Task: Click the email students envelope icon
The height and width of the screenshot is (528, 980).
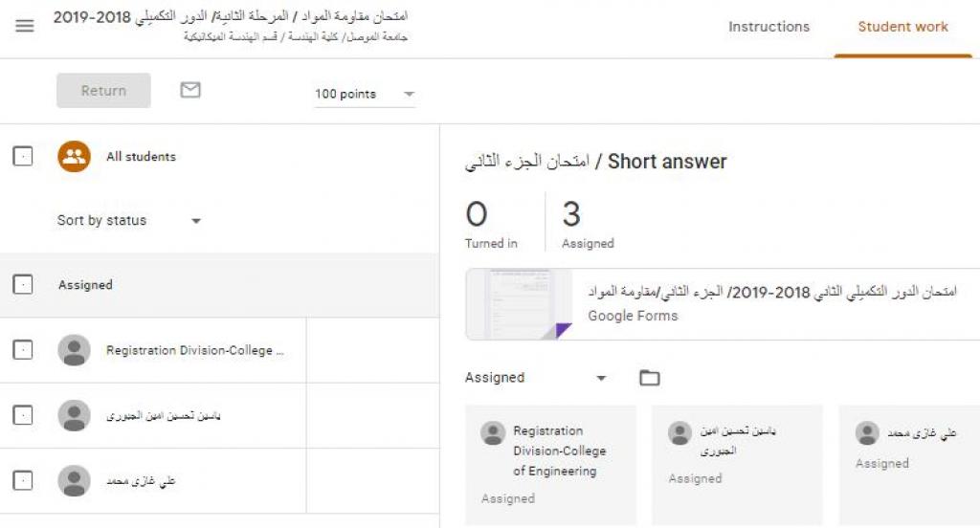Action: 190,90
